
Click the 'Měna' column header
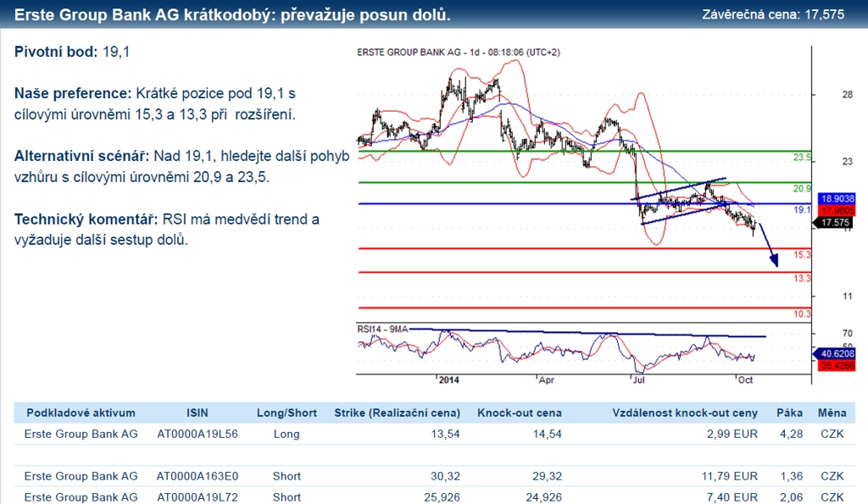[832, 413]
